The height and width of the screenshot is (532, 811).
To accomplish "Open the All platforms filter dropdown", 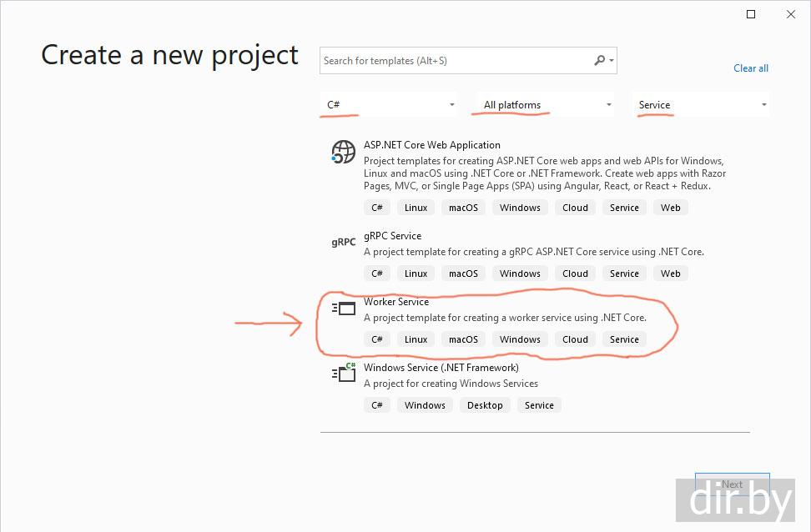I will [545, 104].
